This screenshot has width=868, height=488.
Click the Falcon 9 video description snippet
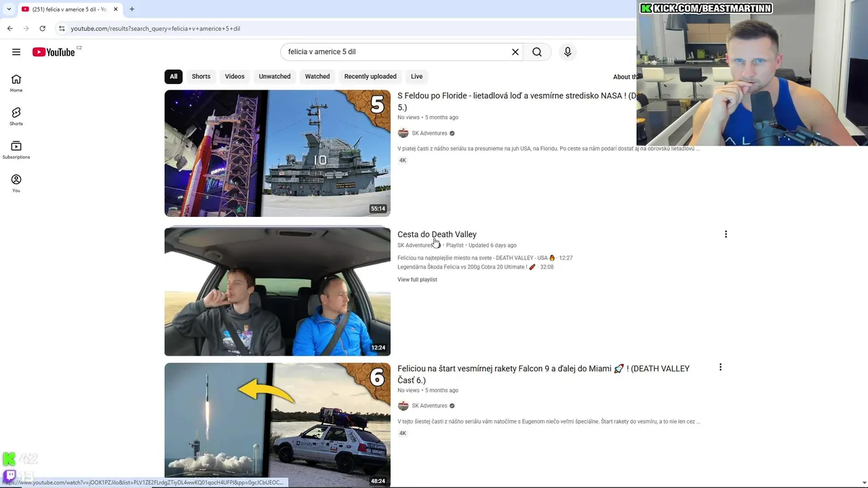click(549, 422)
